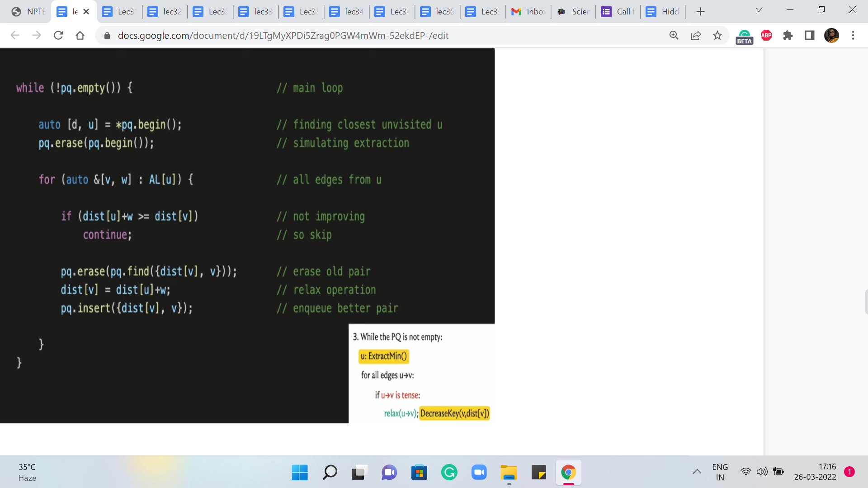
Task: Click the address bar URL
Action: [283, 35]
